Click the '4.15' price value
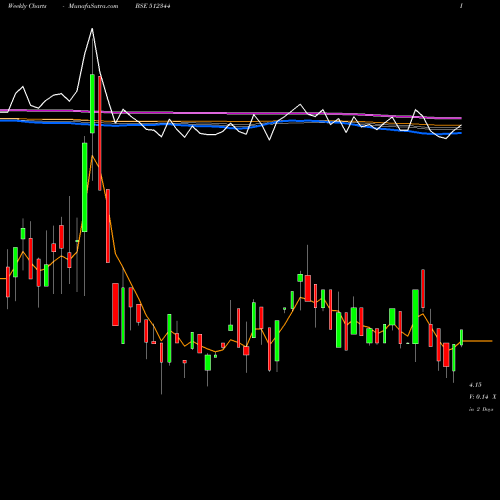This screenshot has height=500, width=500. (475, 385)
